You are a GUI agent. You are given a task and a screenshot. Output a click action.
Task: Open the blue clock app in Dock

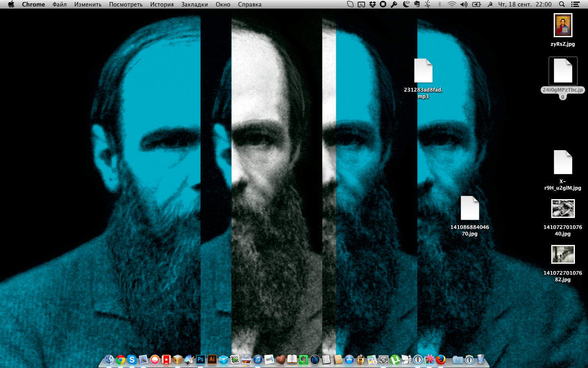[x=315, y=359]
